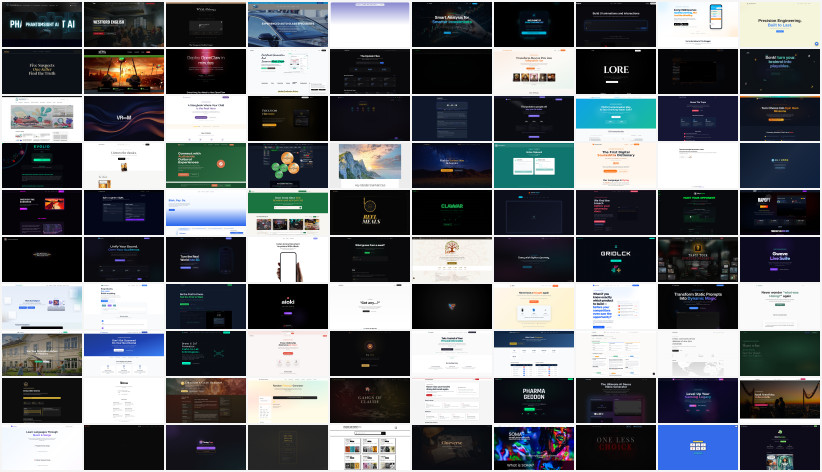
Task: Select the wavy orange lines thumbnail
Action: coord(124,119)
